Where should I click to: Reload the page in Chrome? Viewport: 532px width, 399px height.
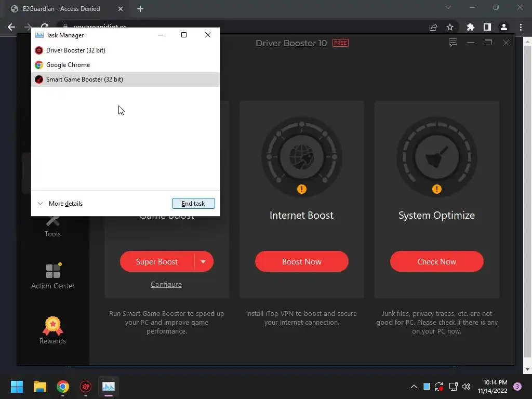coord(45,26)
